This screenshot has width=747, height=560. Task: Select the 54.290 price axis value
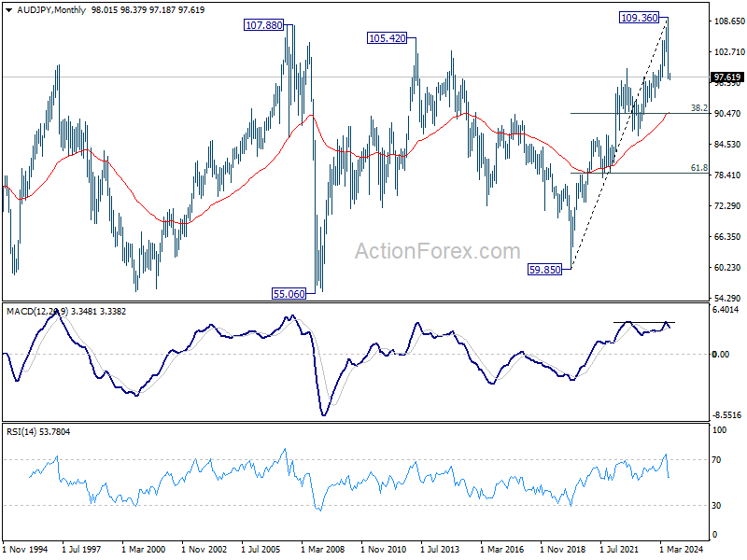point(727,298)
